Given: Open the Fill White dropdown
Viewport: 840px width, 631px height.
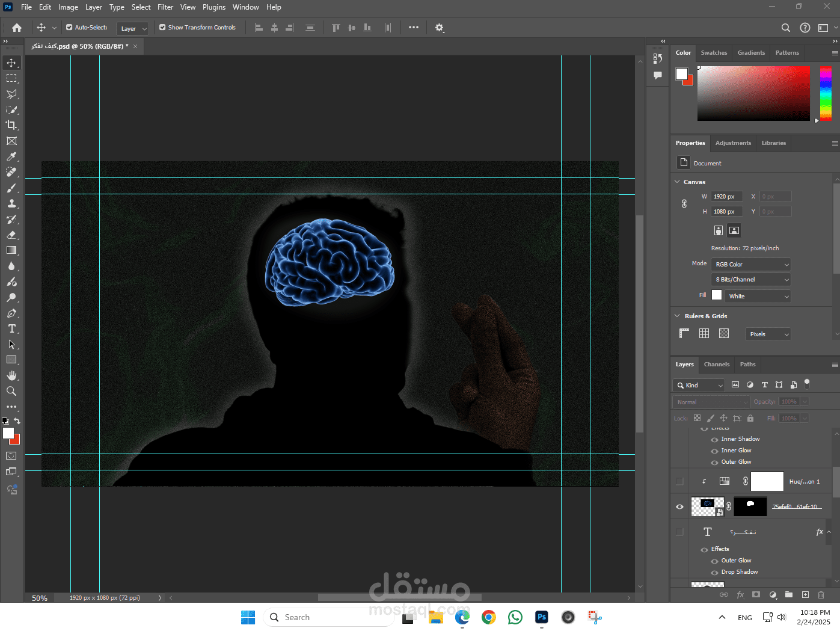Looking at the screenshot, I should [x=758, y=296].
